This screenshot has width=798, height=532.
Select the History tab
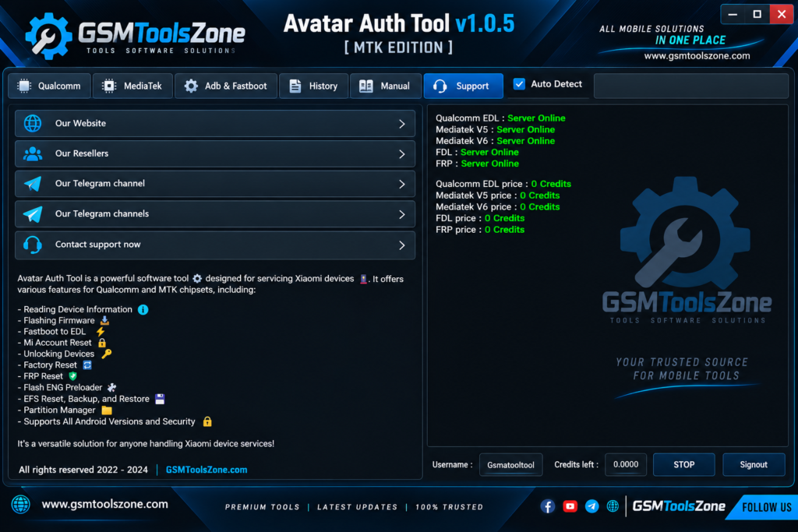(313, 86)
